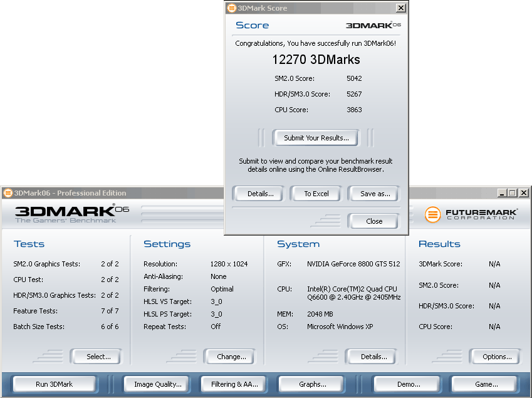Open the Graphs tool

(312, 384)
